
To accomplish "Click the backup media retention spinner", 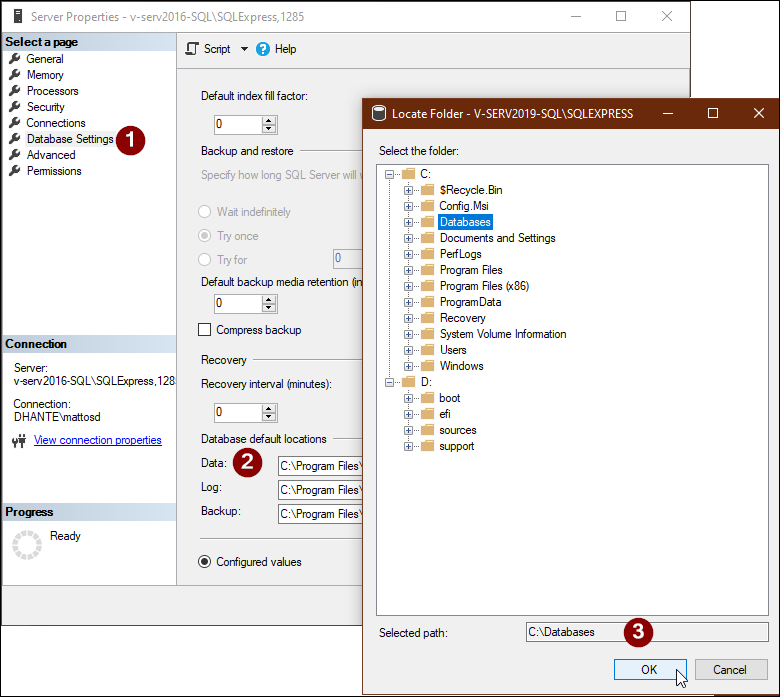I will point(269,303).
